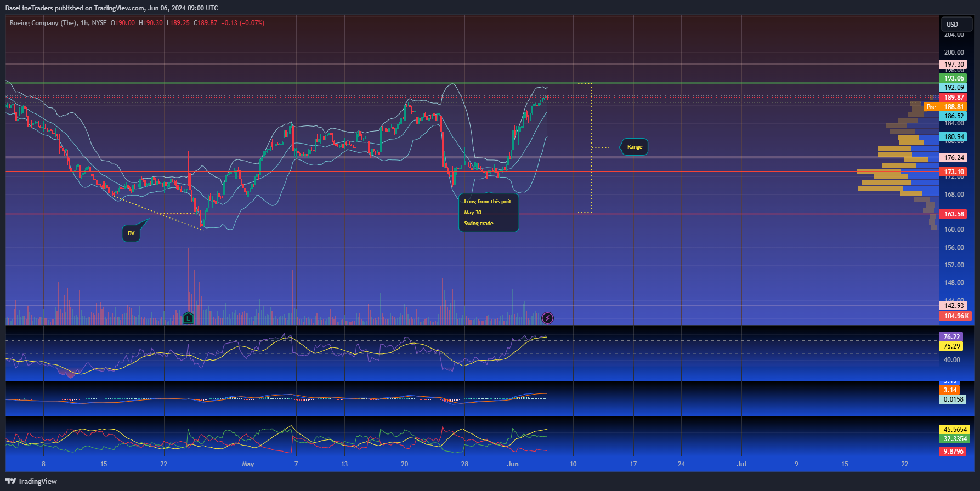Click the 186.52 price label

pos(954,116)
